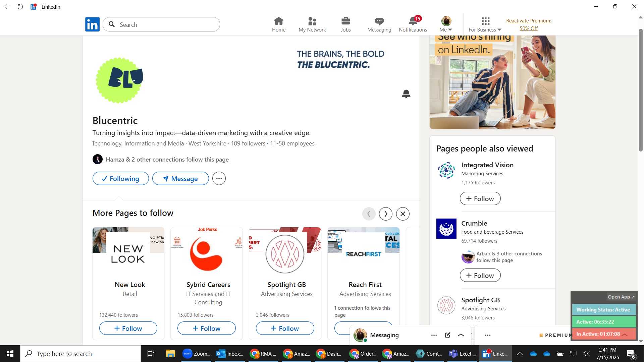Toggle the Following button for Blucentric
The image size is (644, 362).
tap(121, 178)
